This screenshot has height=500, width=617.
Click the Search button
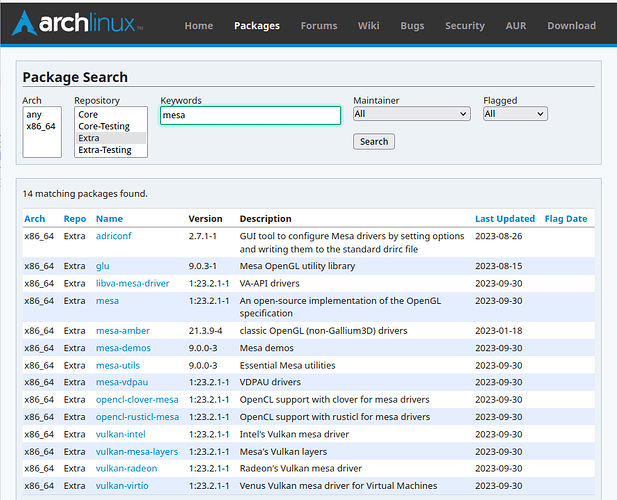(x=374, y=142)
